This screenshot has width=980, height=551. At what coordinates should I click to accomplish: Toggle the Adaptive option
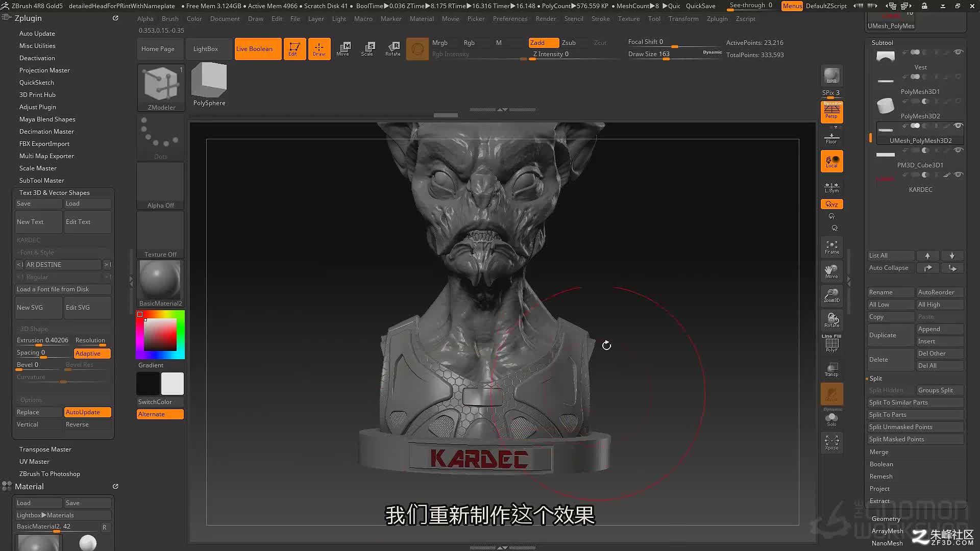click(x=92, y=353)
